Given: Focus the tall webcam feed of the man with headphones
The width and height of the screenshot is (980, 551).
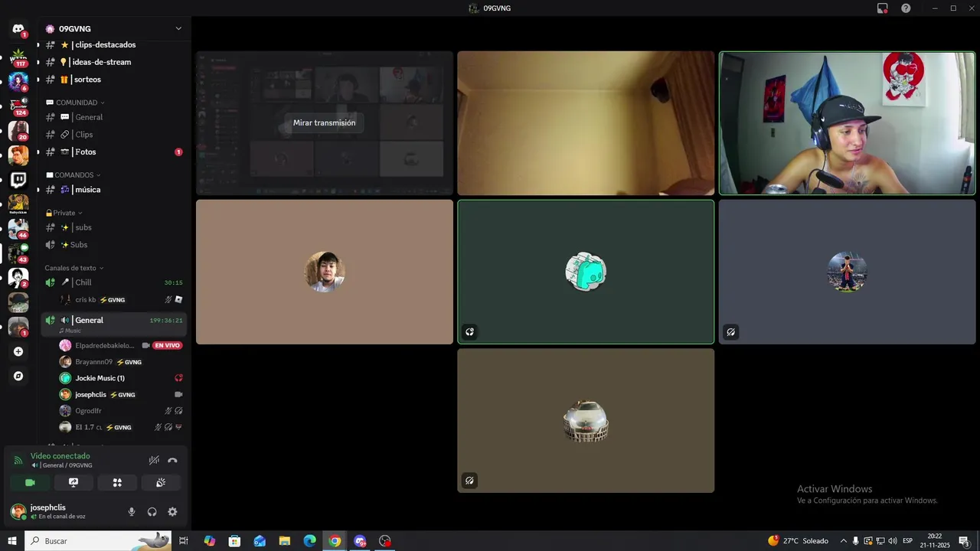Looking at the screenshot, I should coord(847,123).
